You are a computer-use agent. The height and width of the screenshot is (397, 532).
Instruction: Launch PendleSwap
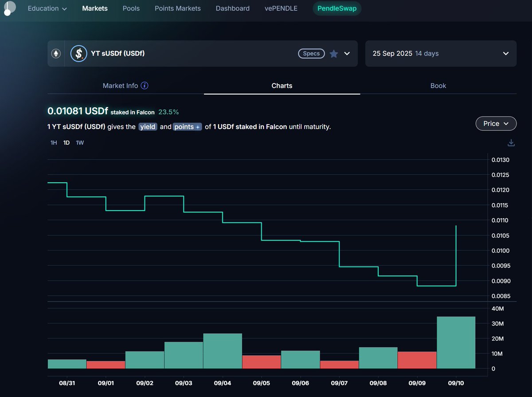pos(337,8)
